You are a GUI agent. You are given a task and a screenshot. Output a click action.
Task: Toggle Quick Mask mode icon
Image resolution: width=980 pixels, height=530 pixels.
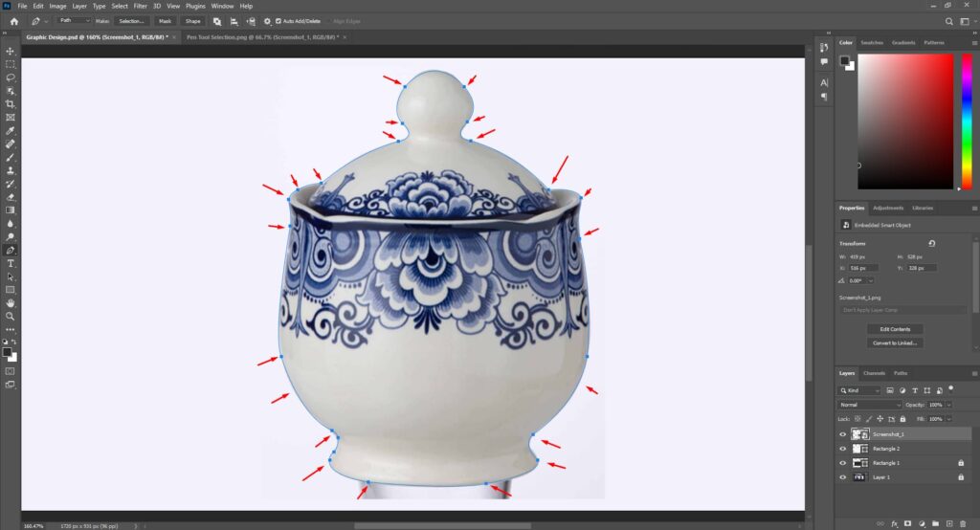click(10, 371)
